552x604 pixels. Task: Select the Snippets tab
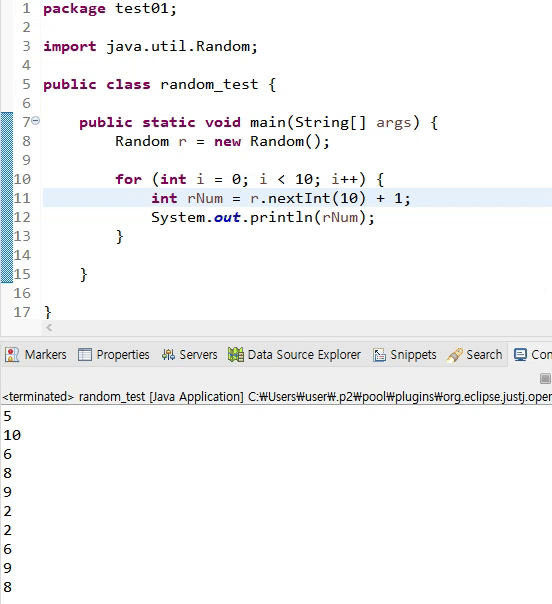click(405, 354)
